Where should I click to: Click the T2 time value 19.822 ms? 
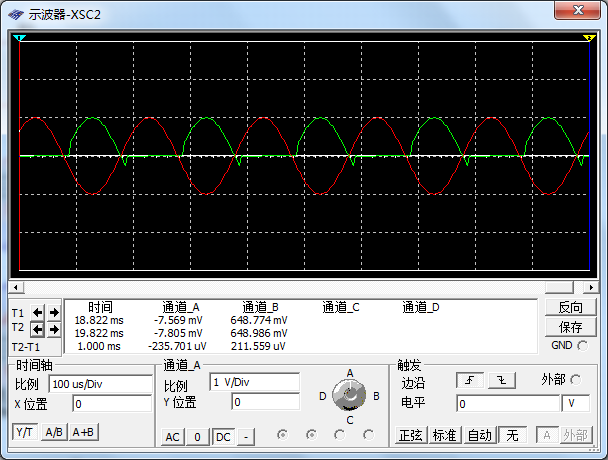[x=99, y=333]
